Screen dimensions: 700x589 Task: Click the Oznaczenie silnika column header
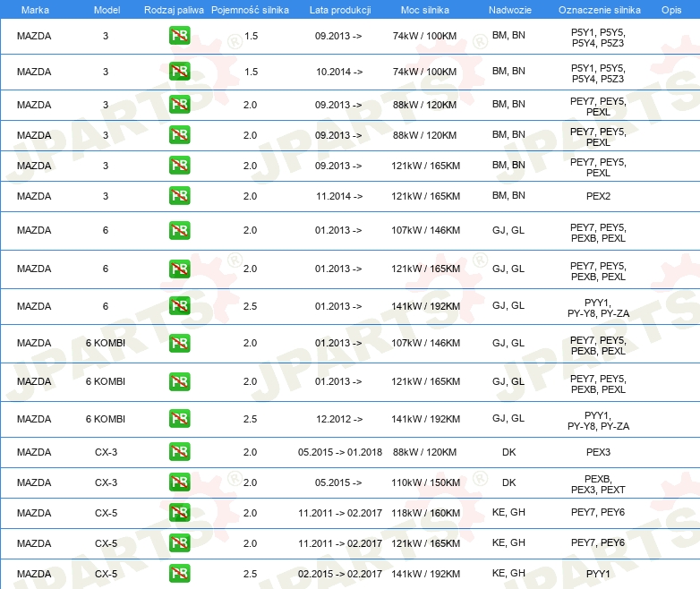pyautogui.click(x=598, y=8)
